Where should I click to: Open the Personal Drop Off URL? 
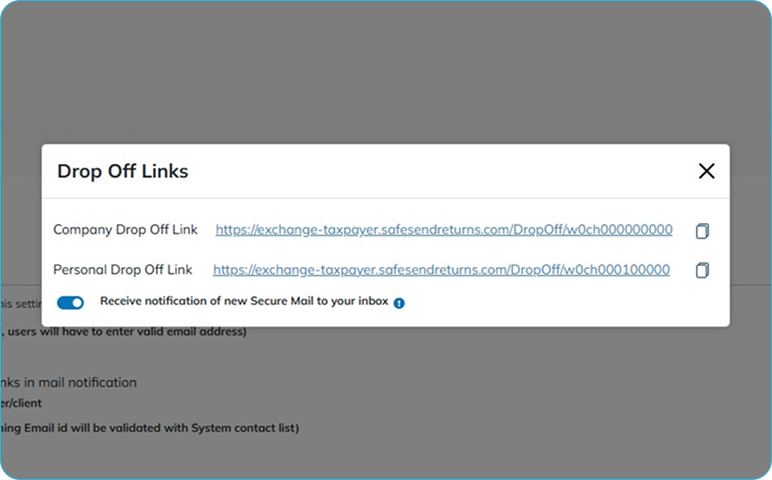442,270
